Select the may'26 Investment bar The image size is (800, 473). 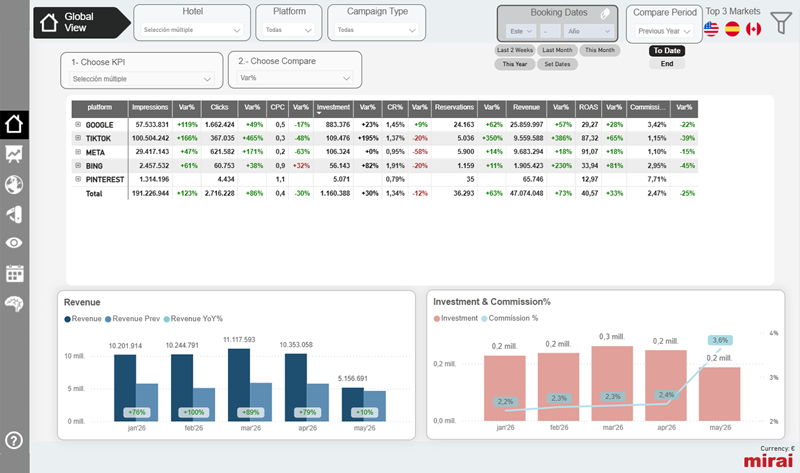click(719, 394)
